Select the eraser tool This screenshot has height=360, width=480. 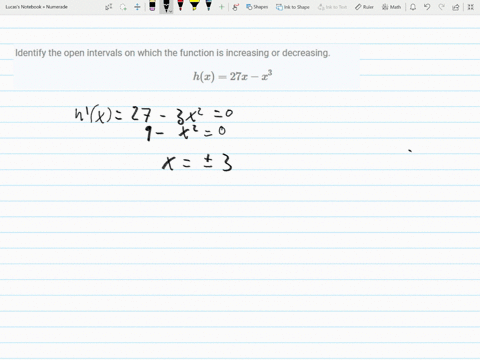click(152, 6)
